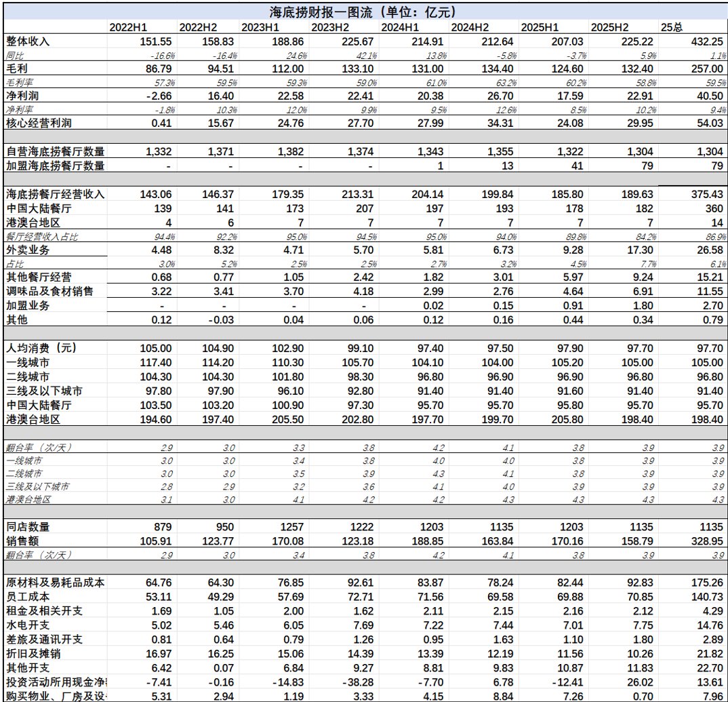
Task: Select the 核心经营利润 row label
Action: pyautogui.click(x=38, y=123)
